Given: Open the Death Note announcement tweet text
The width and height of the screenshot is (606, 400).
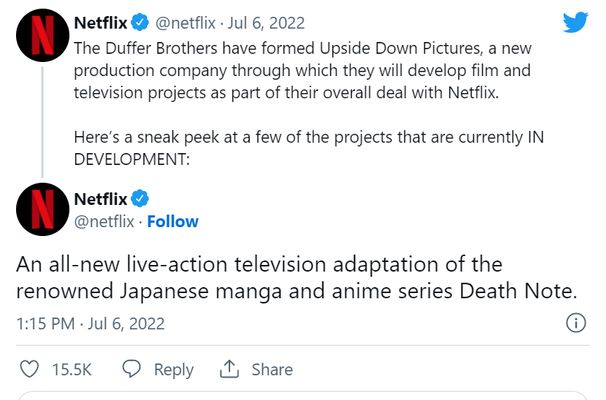Looking at the screenshot, I should point(296,277).
